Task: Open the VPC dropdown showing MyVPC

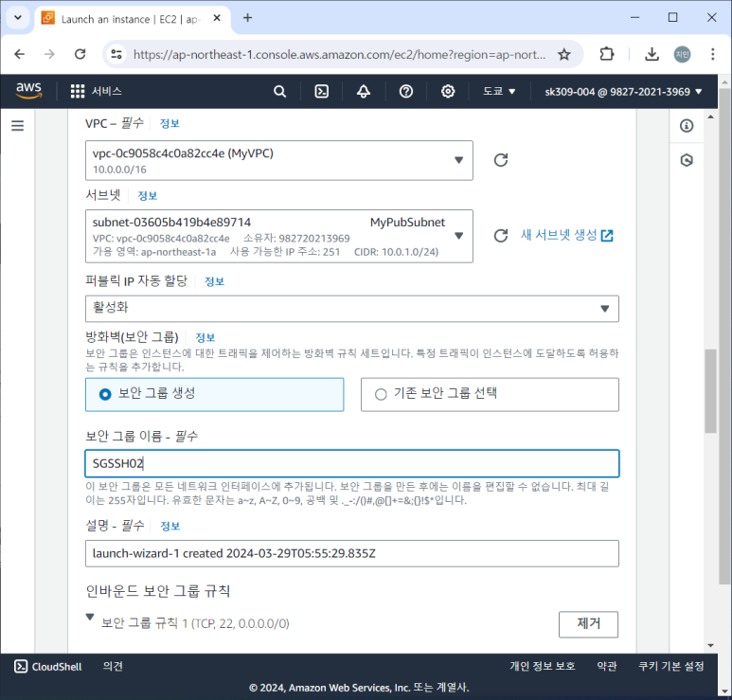Action: 278,161
